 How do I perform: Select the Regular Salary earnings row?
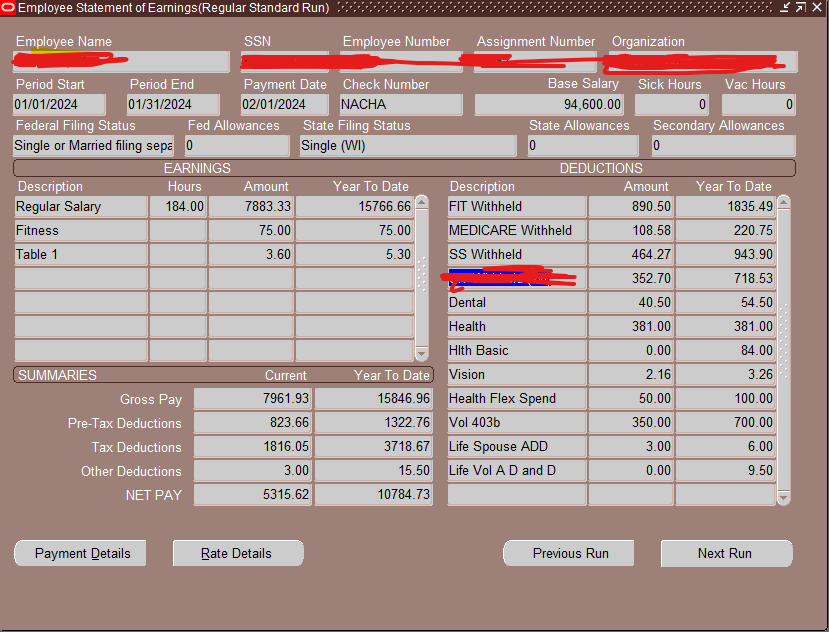(x=80, y=206)
